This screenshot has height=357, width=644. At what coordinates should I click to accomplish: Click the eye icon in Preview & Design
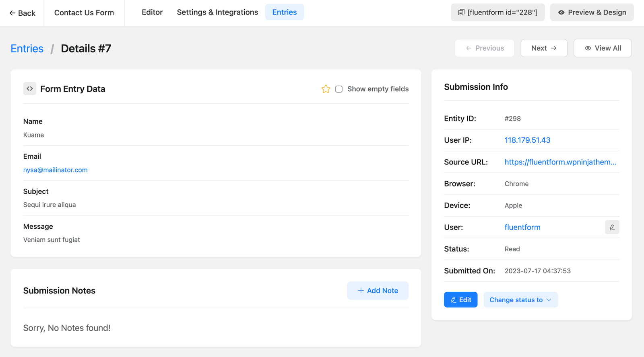pos(561,12)
